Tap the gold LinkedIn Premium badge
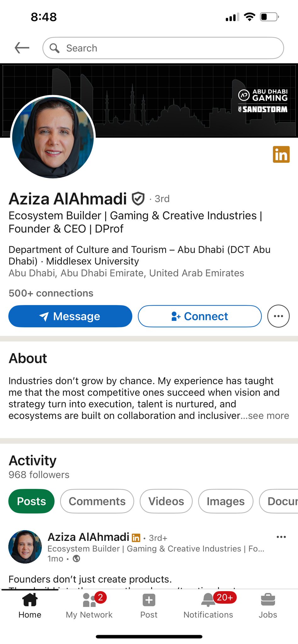The image size is (298, 644). pyautogui.click(x=281, y=154)
